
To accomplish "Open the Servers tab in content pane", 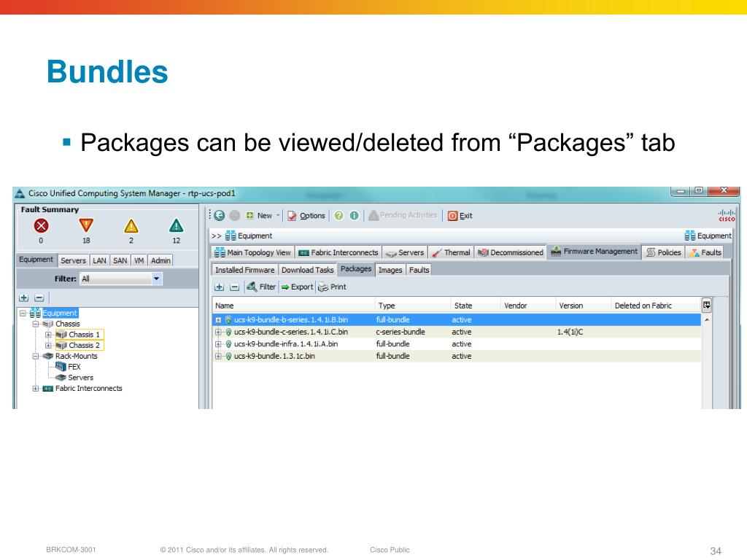I will point(405,252).
